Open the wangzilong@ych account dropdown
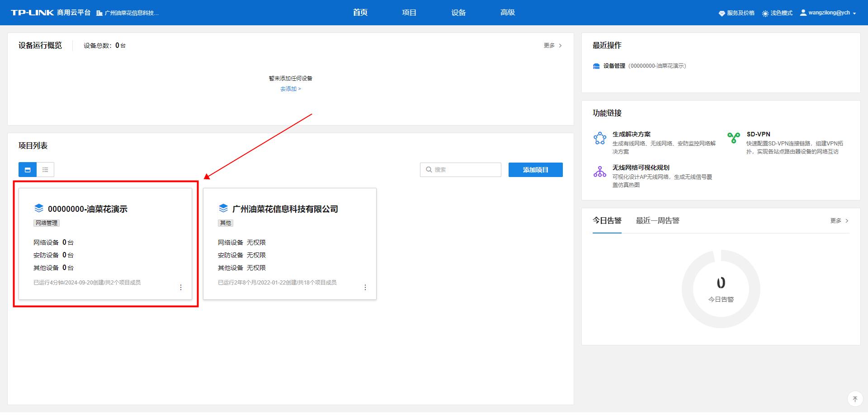Viewport: 868px width, 415px height. [828, 13]
